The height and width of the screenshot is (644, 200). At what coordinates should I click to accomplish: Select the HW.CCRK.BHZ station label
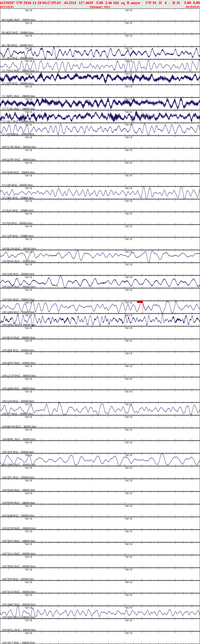pos(19,147)
